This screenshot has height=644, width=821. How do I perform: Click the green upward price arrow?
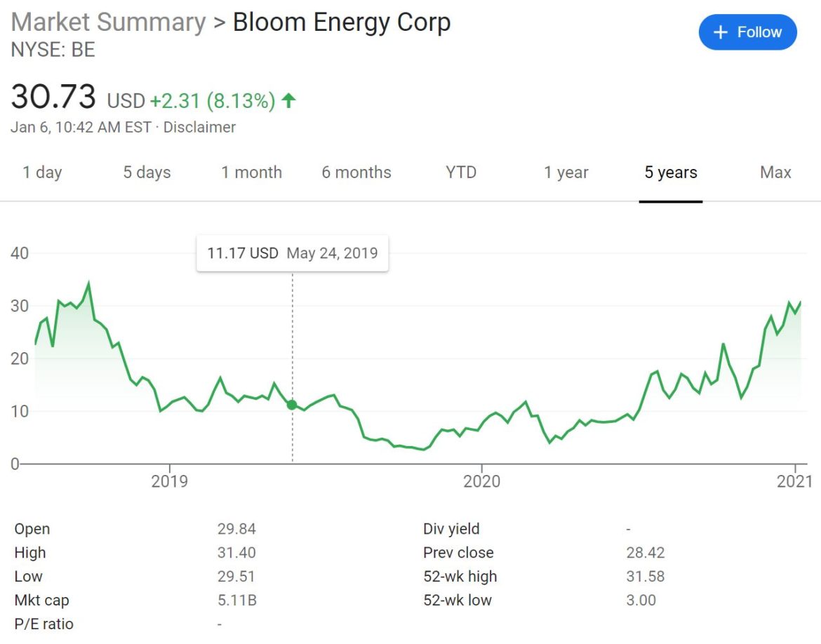[288, 100]
